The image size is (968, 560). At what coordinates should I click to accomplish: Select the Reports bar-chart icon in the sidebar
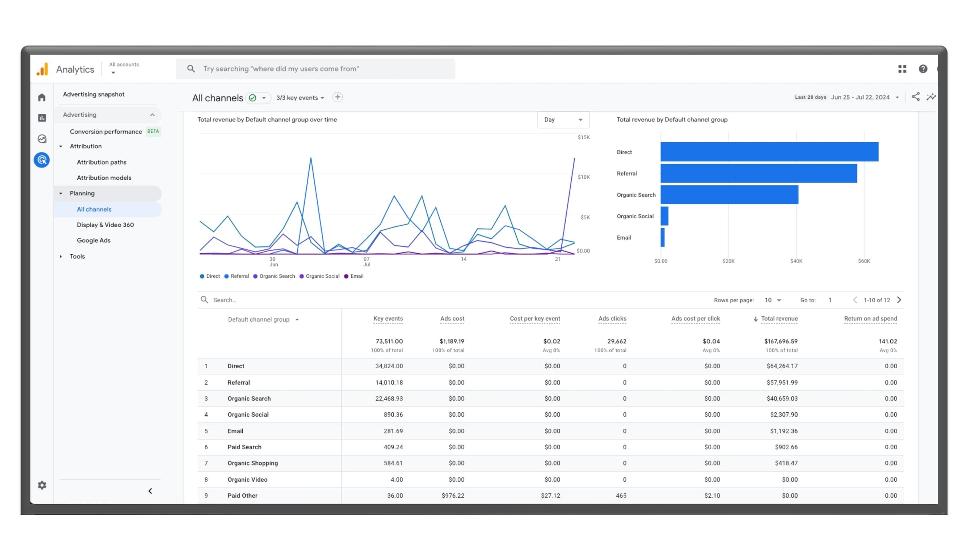coord(42,118)
